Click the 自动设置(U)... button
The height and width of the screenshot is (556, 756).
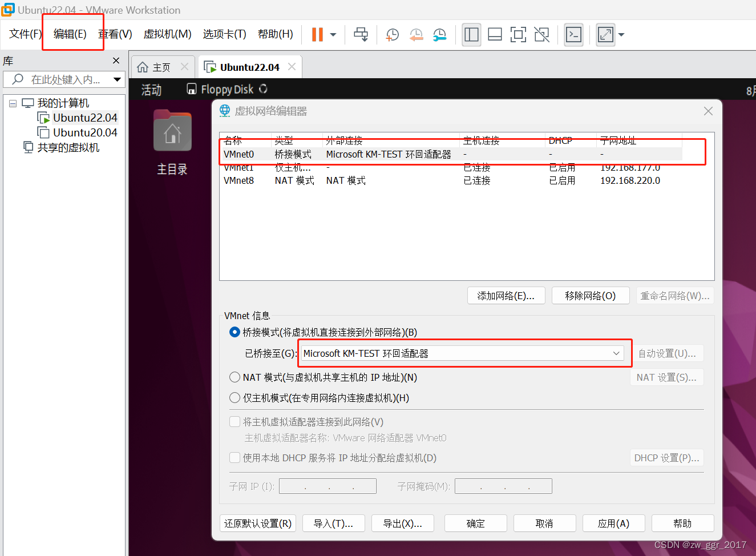667,353
